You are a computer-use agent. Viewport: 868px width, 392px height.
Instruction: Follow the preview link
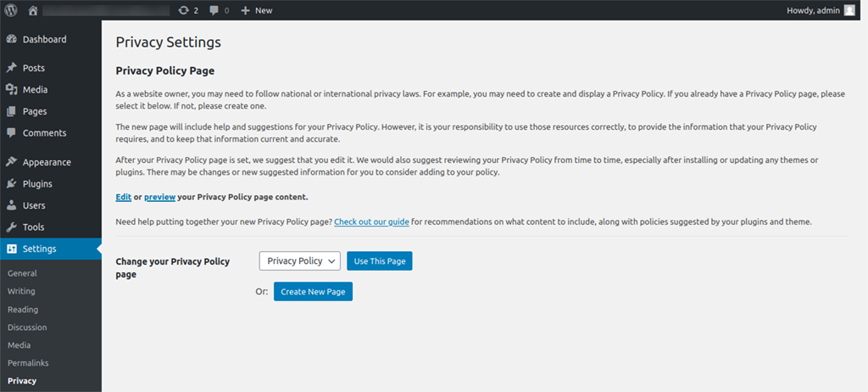point(160,197)
